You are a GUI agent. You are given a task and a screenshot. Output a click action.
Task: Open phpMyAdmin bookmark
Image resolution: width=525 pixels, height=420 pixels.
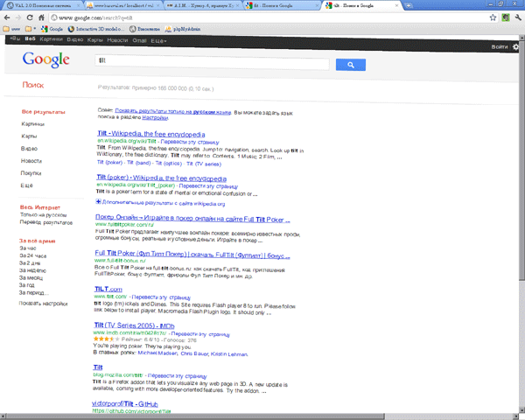pyautogui.click(x=183, y=29)
